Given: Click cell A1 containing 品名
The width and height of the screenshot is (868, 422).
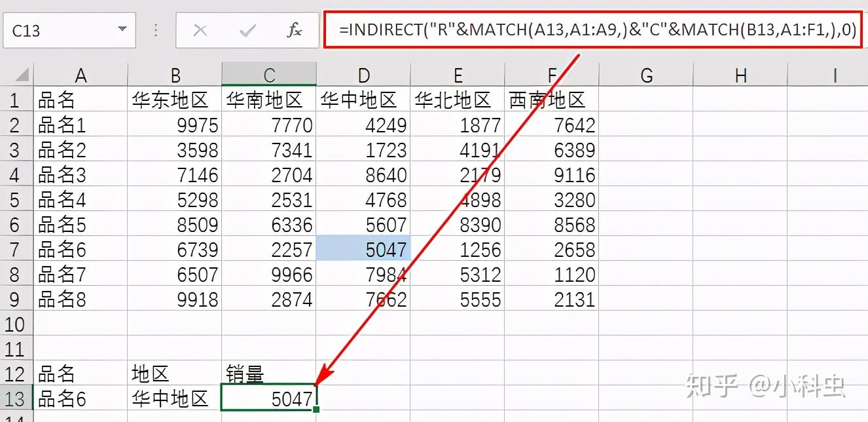Looking at the screenshot, I should coord(81,100).
